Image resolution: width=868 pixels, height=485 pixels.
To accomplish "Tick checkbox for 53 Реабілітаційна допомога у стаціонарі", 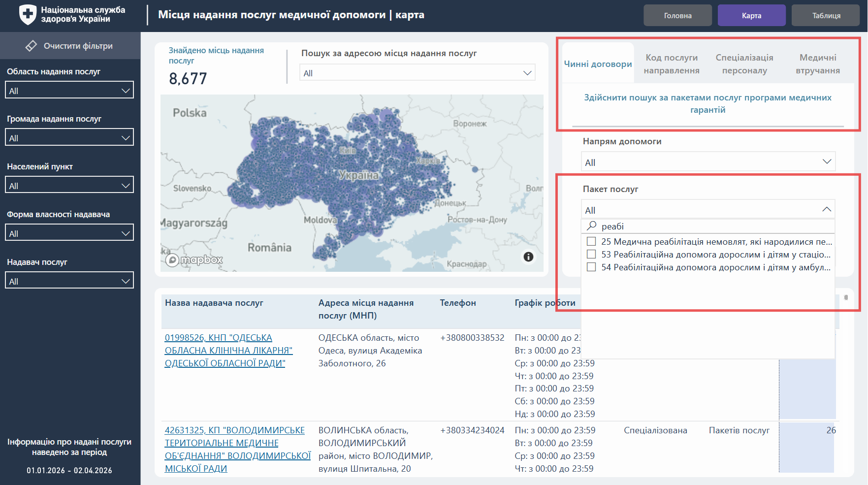I will coord(591,254).
